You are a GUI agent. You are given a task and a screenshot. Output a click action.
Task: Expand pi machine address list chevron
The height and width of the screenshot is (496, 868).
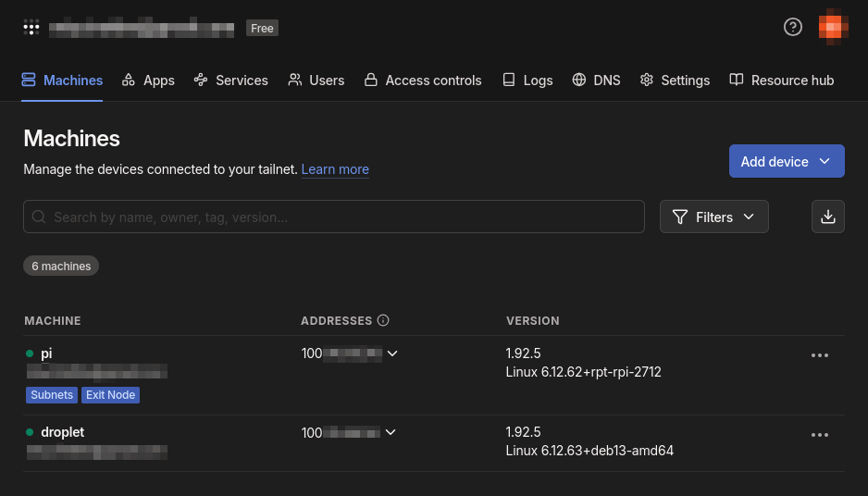coord(392,353)
